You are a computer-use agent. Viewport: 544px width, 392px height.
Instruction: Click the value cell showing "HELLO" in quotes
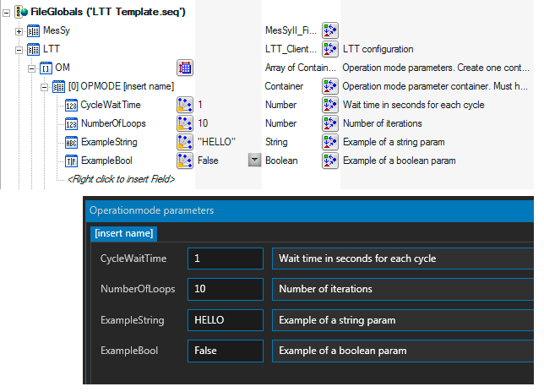pyautogui.click(x=216, y=142)
